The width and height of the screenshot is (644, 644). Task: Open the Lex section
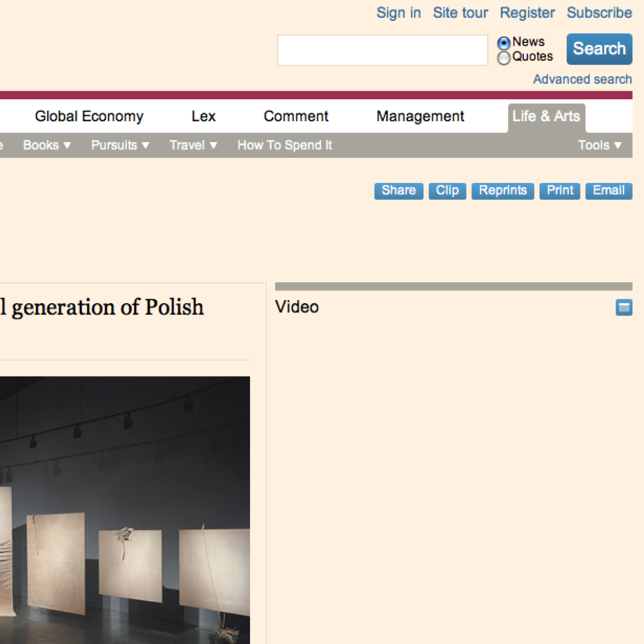click(x=203, y=116)
